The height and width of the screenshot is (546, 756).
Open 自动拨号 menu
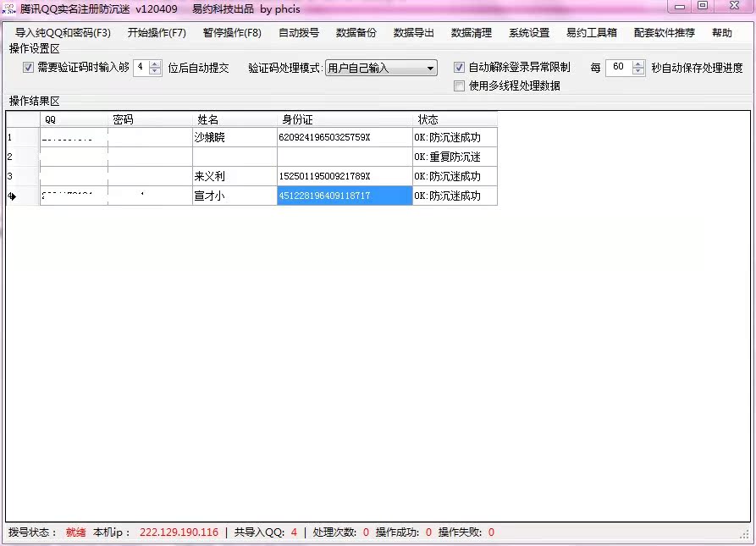coord(299,33)
